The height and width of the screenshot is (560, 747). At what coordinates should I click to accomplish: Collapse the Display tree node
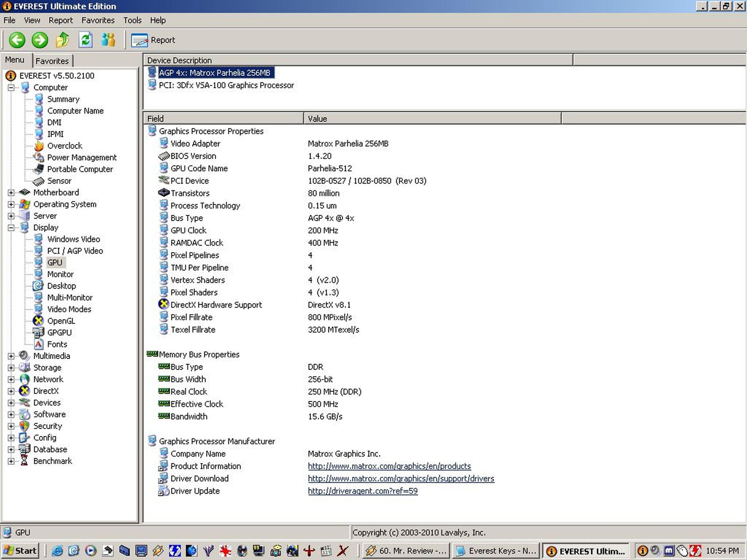11,228
